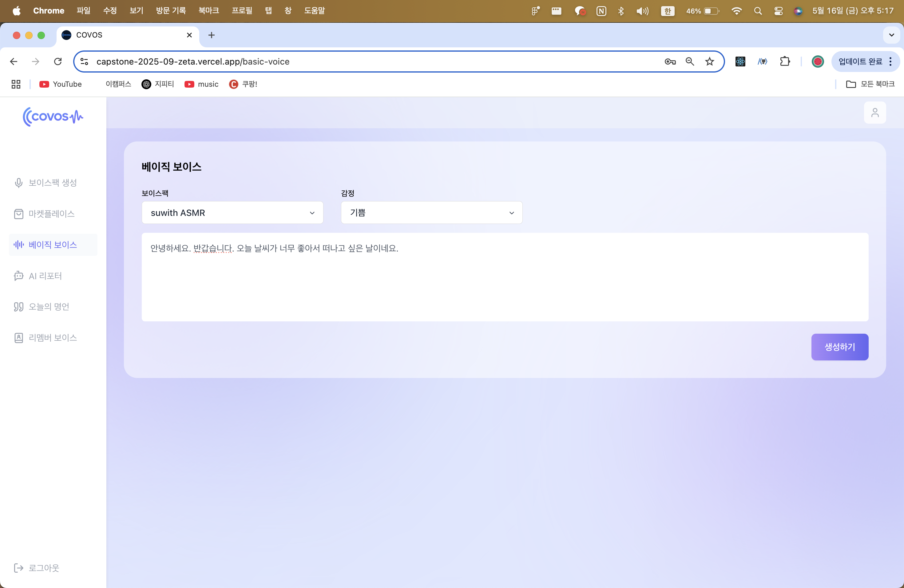The image size is (904, 588).
Task: Reload the current page
Action: [x=58, y=62]
